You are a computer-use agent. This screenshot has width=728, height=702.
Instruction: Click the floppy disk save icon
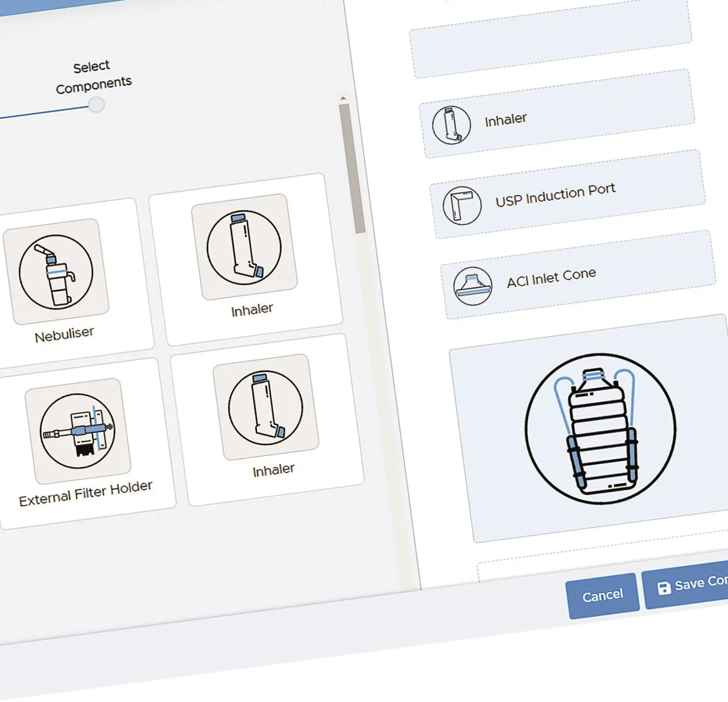point(664,587)
